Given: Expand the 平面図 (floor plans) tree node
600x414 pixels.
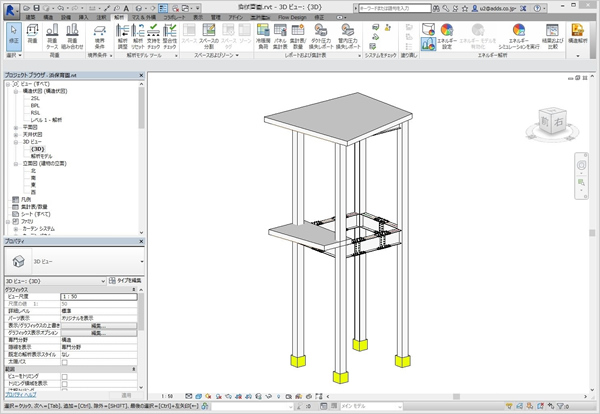Looking at the screenshot, I should 16,127.
